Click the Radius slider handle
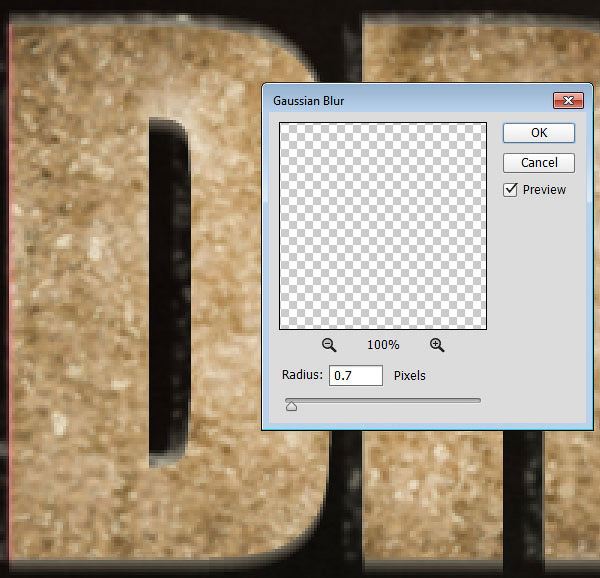This screenshot has height=578, width=600. (291, 406)
